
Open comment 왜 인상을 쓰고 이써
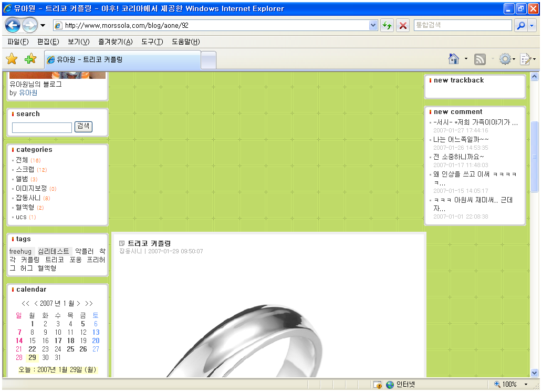pos(475,178)
